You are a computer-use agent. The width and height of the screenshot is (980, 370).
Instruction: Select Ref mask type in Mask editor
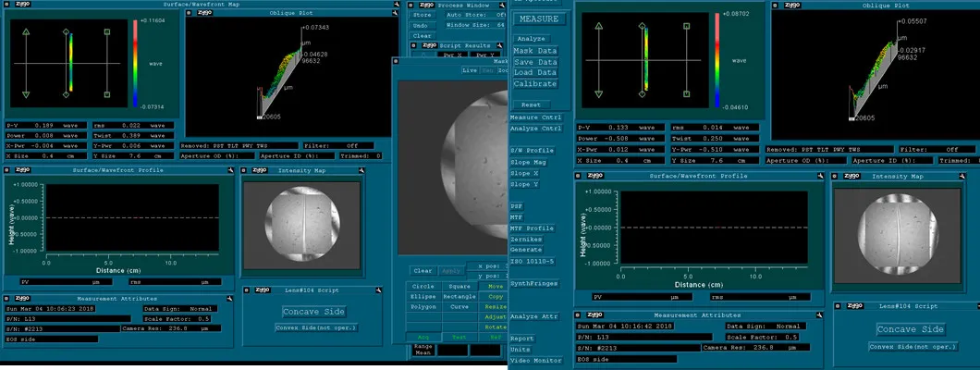click(x=495, y=337)
